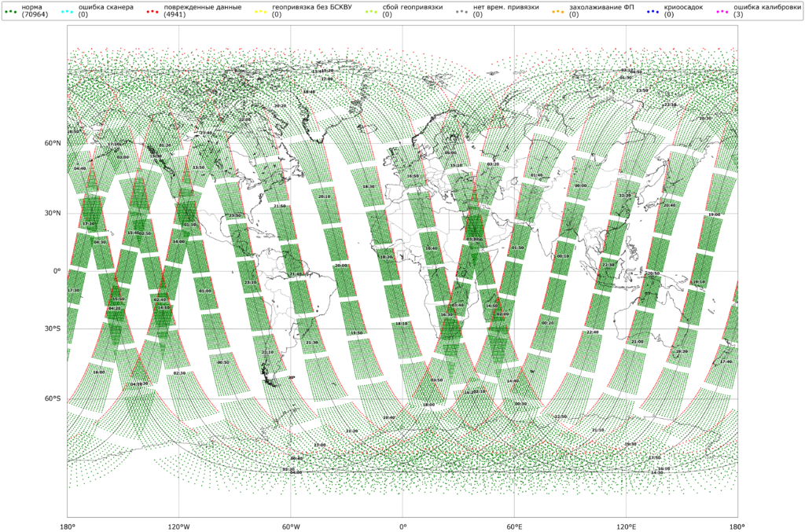Select the legend label ошибка сканера
Screen dimensions: 805x532
pyautogui.click(x=106, y=7)
